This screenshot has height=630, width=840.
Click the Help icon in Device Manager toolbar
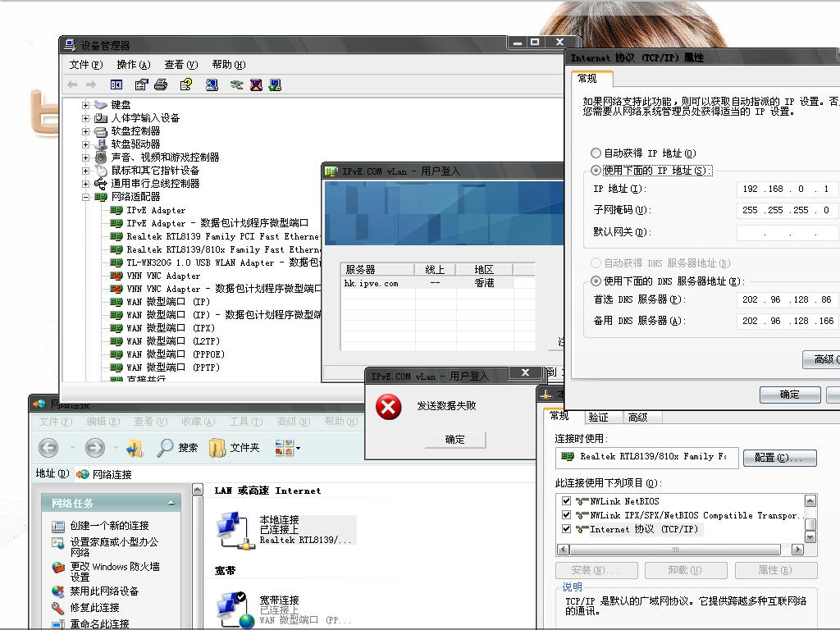coord(186,84)
